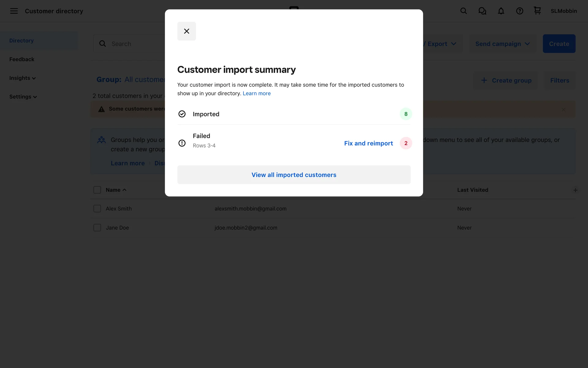
Task: Open the hamburger navigation menu
Action: 14,11
